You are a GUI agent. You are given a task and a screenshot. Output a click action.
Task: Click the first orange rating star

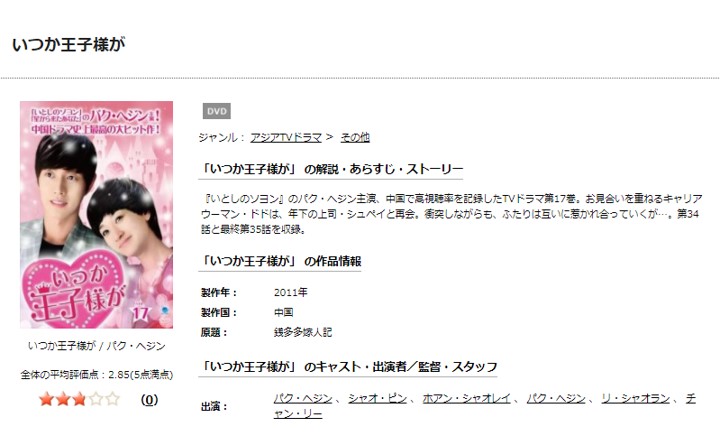click(x=46, y=399)
